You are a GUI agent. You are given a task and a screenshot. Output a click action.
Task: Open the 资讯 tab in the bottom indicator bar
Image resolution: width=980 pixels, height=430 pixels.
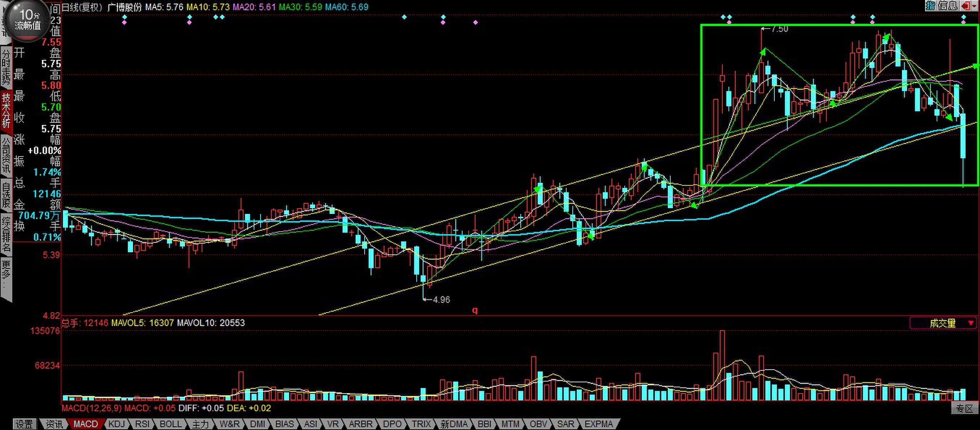[54, 424]
